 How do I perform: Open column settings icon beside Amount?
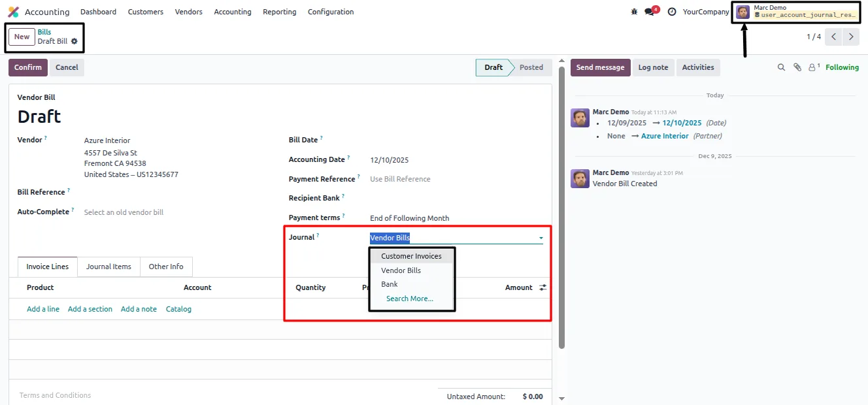point(543,287)
